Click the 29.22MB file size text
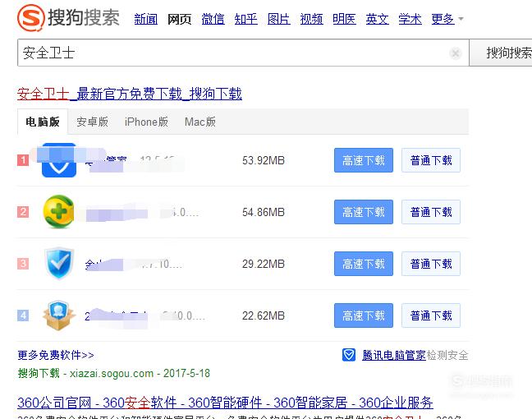This screenshot has width=532, height=419. coord(264,264)
